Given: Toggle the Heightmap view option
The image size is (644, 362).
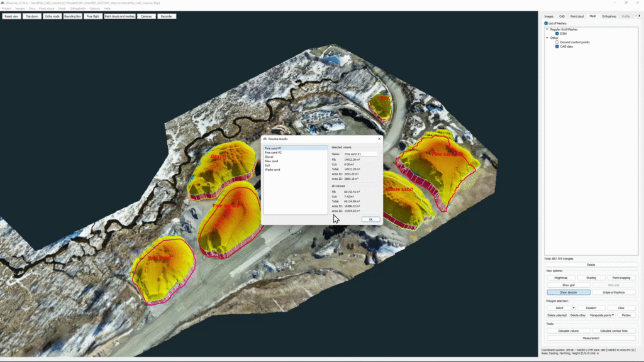Looking at the screenshot, I should click(x=560, y=278).
